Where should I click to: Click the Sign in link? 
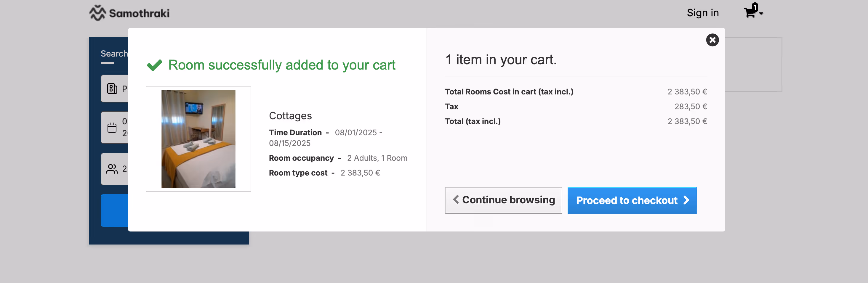703,13
